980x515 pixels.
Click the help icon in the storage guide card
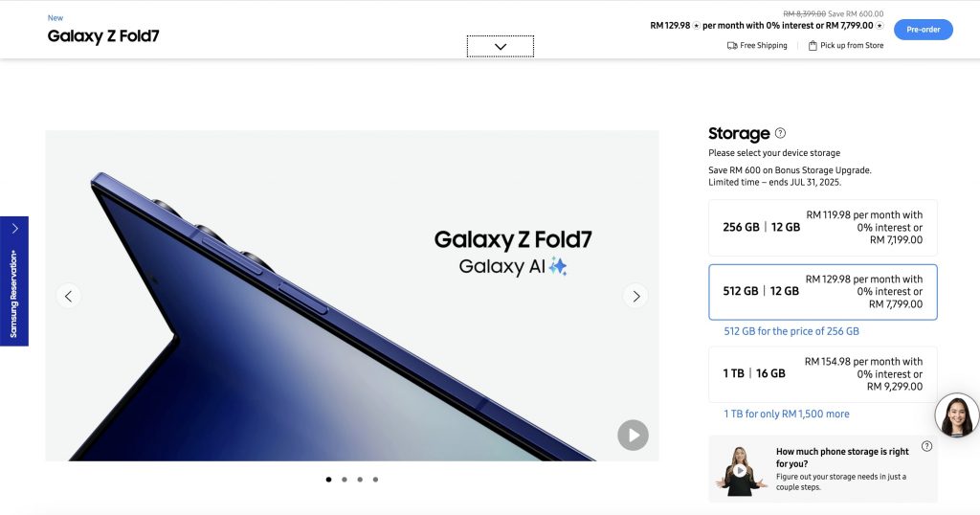click(x=926, y=446)
